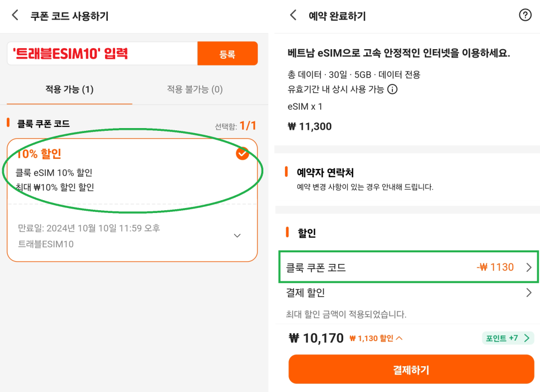Open the help question mark icon
Screen dimensions: 540x392
tap(525, 15)
